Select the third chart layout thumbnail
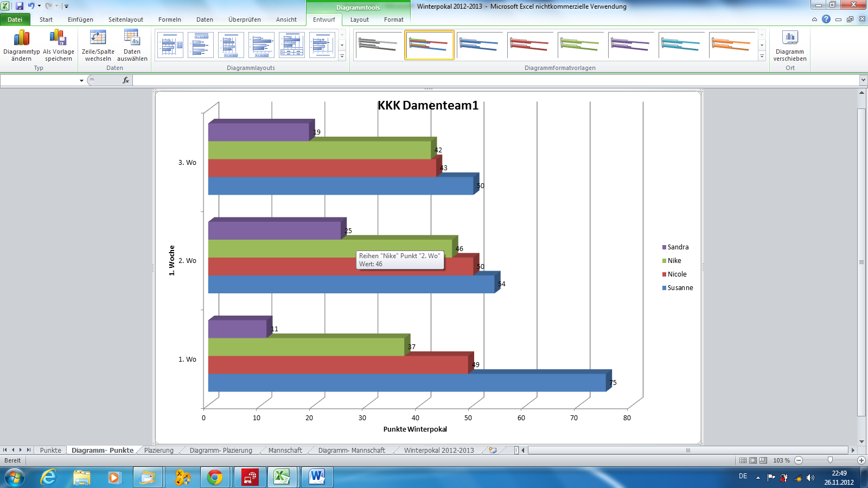868x488 pixels. 231,45
